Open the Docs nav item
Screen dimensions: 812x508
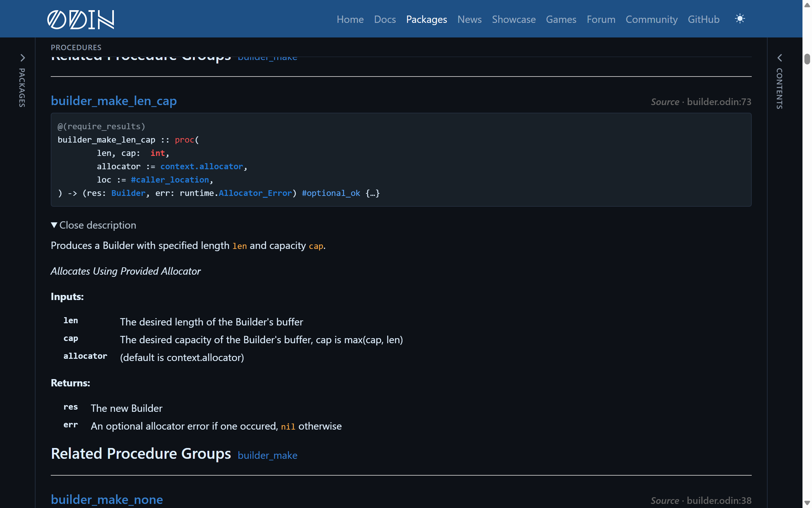pos(385,19)
